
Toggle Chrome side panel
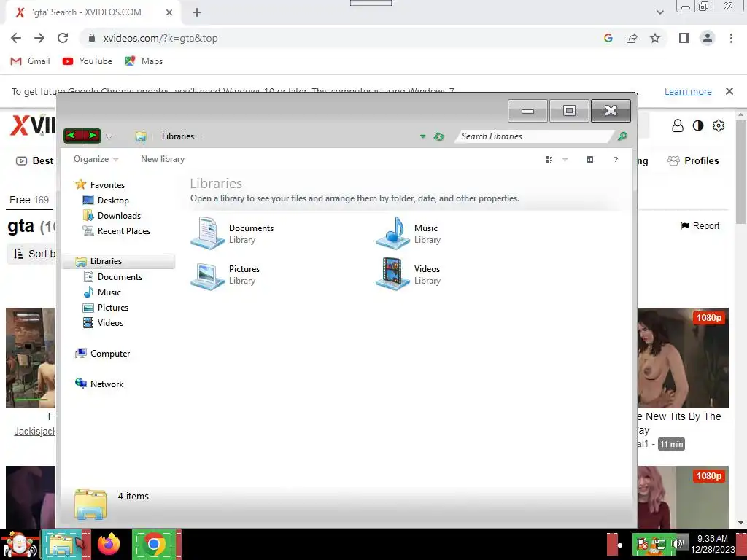pyautogui.click(x=684, y=38)
